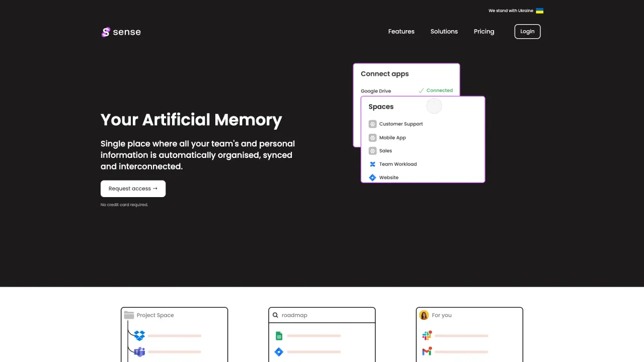This screenshot has width=644, height=362.
Task: Click the "Connect apps" card title
Action: 385,74
